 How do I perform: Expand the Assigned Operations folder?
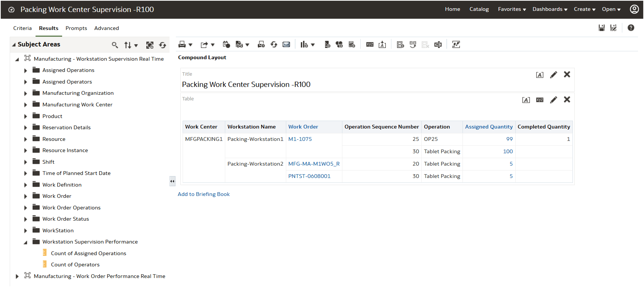pos(25,70)
